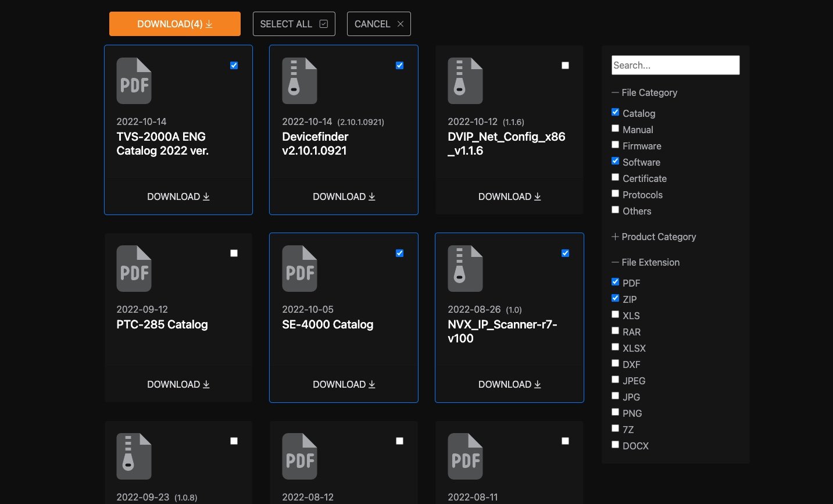
Task: Collapse the File Category filter section
Action: tap(644, 92)
